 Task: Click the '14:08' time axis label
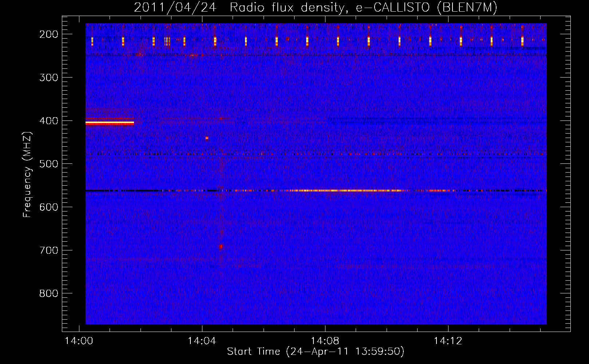tap(325, 341)
